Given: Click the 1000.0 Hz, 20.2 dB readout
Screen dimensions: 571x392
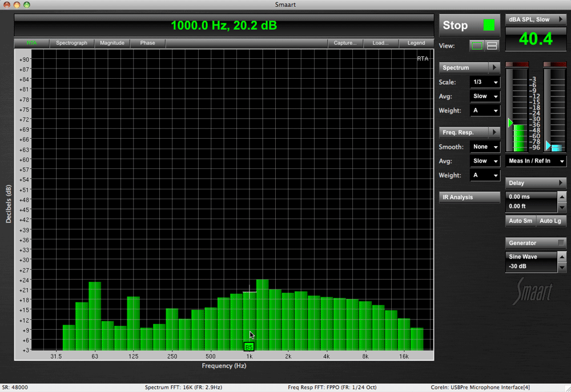Looking at the screenshot, I should pyautogui.click(x=224, y=26).
